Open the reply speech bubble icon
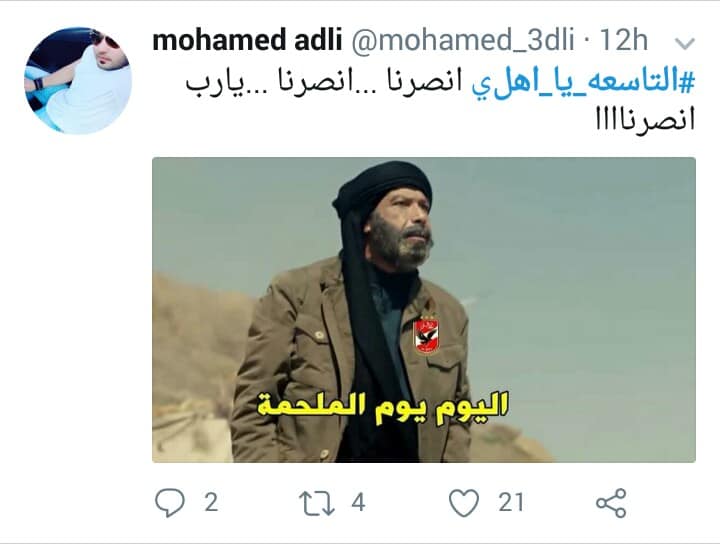This screenshot has height=546, width=720. coord(170,503)
